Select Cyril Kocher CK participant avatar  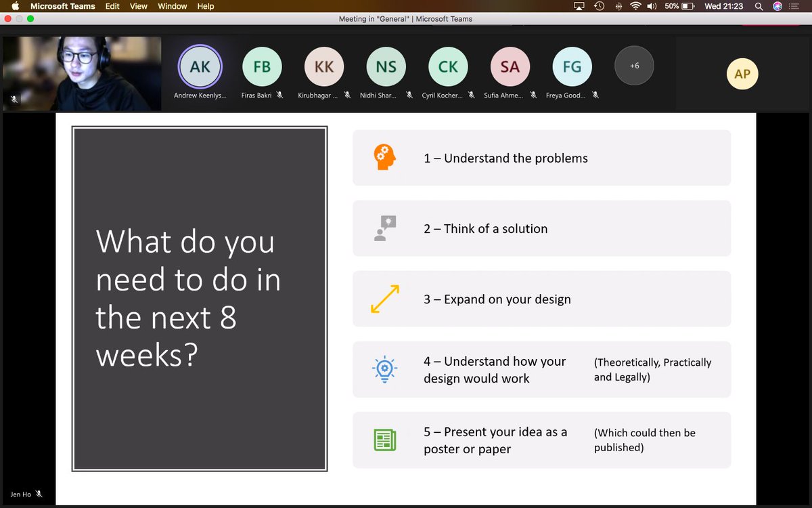(x=448, y=66)
